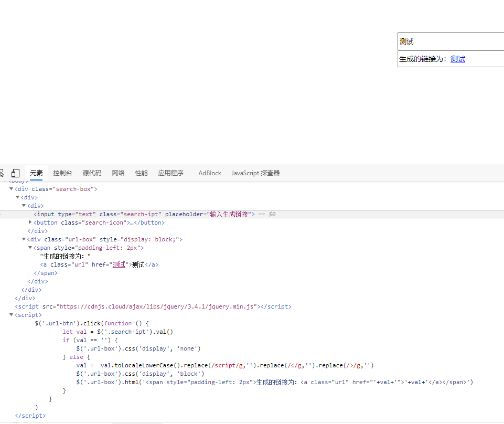The image size is (504, 424).
Task: Switch to the 网络 tab
Action: (118, 173)
